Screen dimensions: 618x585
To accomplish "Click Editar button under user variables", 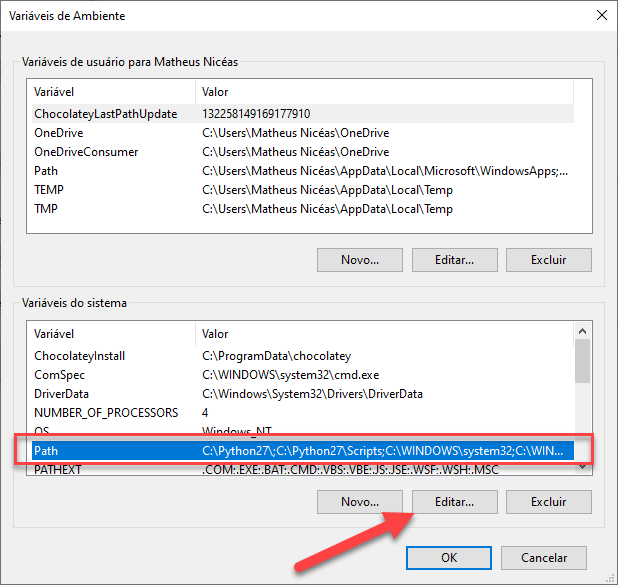I will pos(454,259).
